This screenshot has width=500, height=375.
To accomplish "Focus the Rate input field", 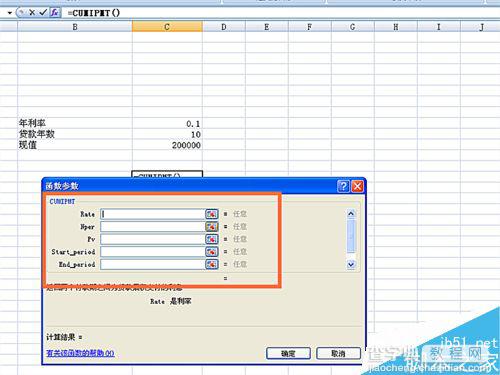I will [x=153, y=214].
